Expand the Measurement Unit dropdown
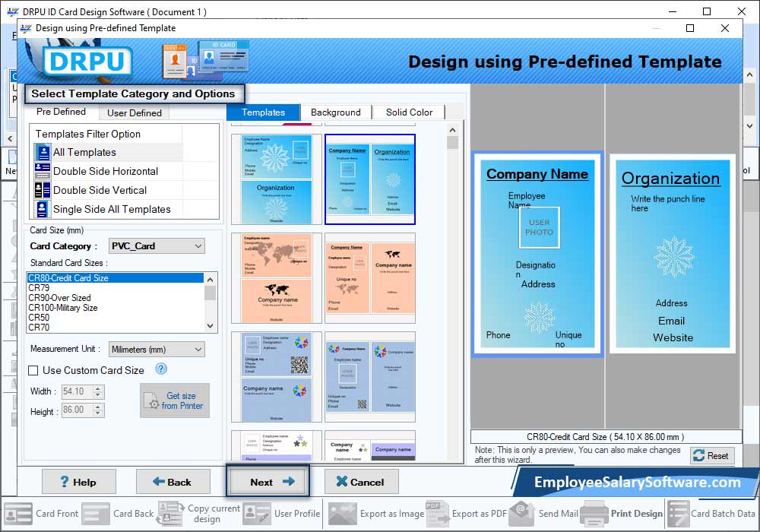This screenshot has height=532, width=760. [157, 350]
